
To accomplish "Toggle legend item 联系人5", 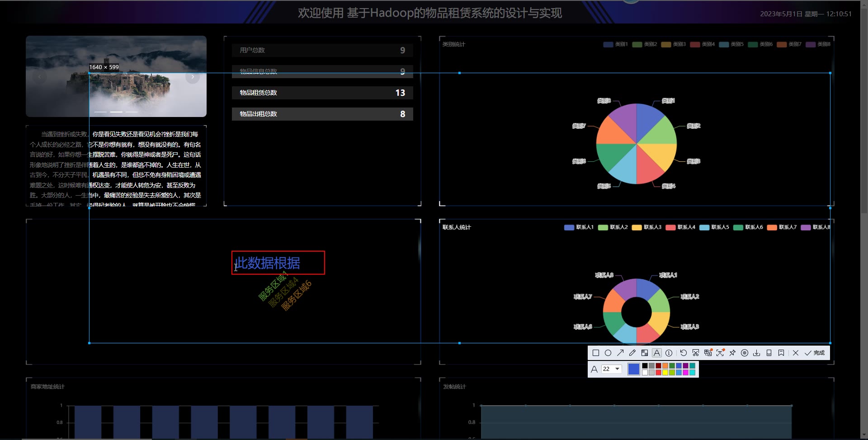I will coord(714,227).
